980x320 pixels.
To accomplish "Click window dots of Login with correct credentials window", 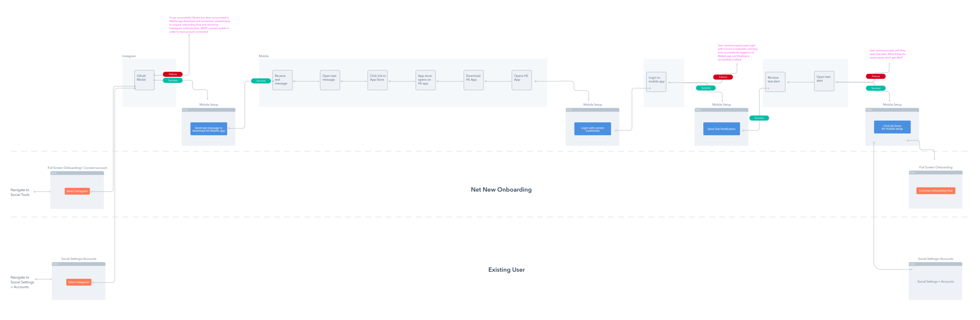I will click(x=569, y=110).
